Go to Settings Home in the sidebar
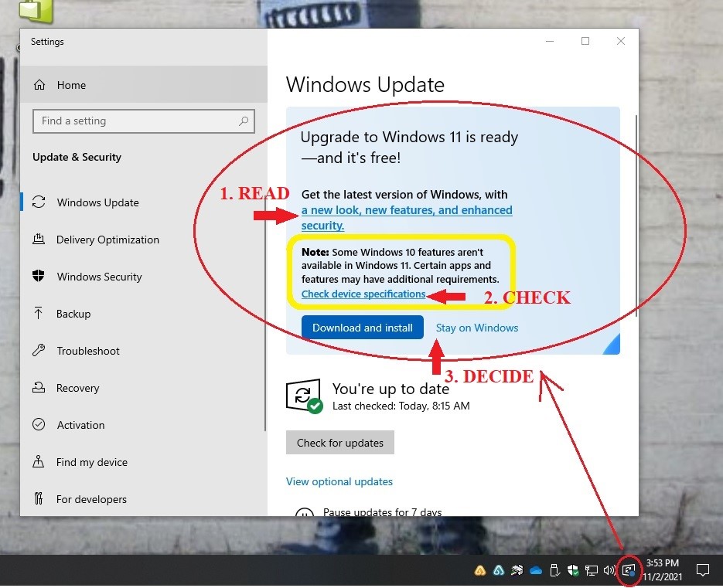 (70, 86)
